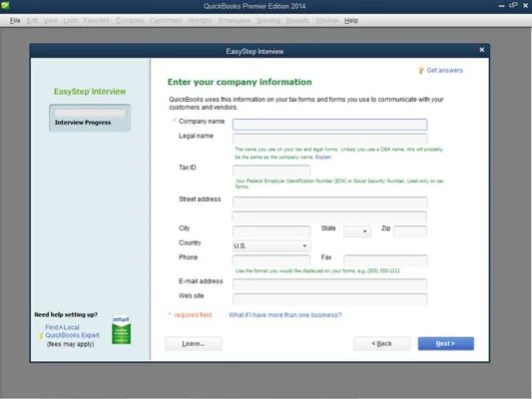This screenshot has width=532, height=399.
Task: Open the Banking menu
Action: (x=268, y=21)
